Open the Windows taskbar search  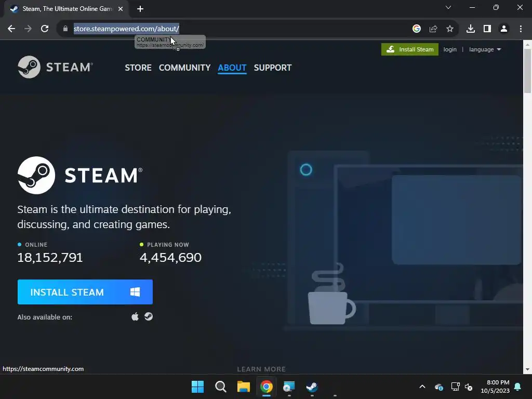click(220, 387)
